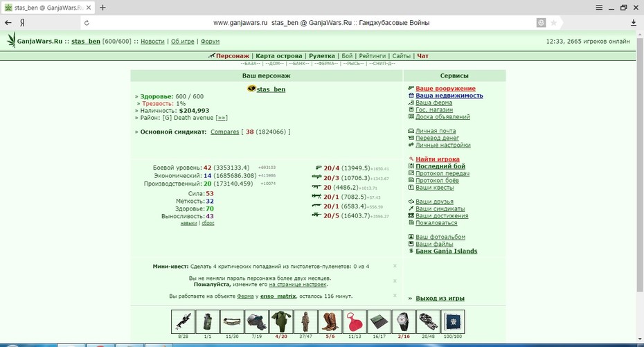Select the laptop item marked 16/17
The height and width of the screenshot is (347, 644).
(379, 321)
